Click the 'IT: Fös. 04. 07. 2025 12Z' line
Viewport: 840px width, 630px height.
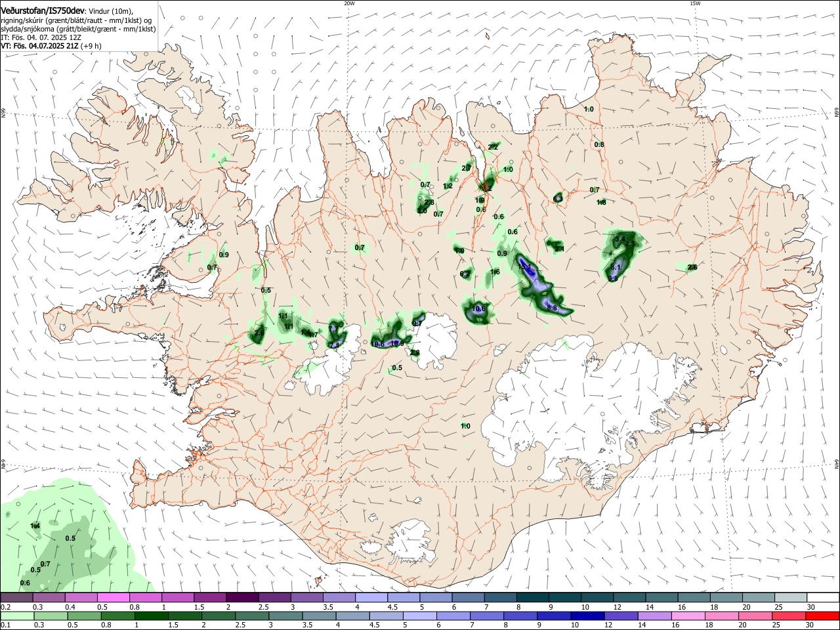[x=41, y=38]
